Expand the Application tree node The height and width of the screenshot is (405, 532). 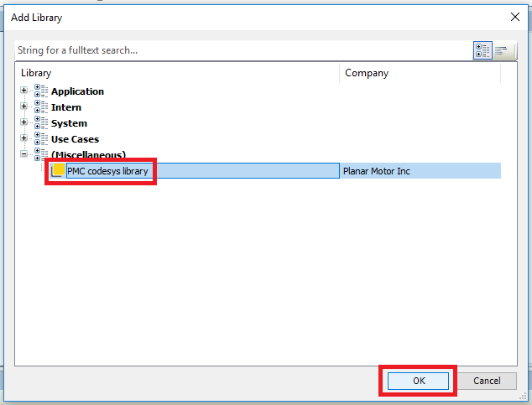25,91
